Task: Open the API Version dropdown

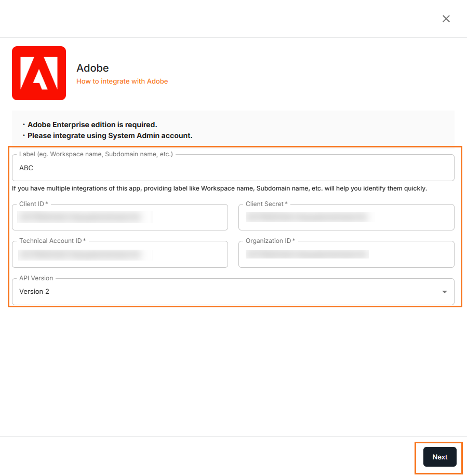Action: point(233,292)
